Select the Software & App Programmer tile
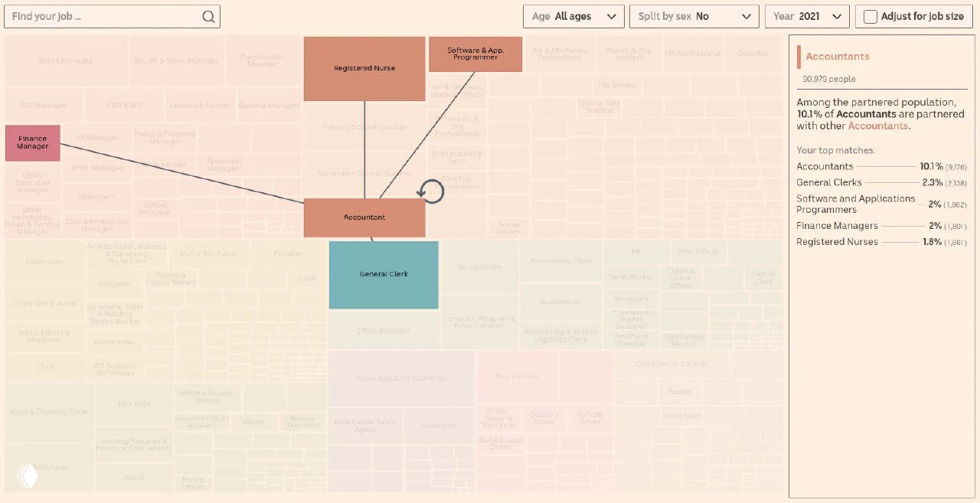 coord(475,54)
